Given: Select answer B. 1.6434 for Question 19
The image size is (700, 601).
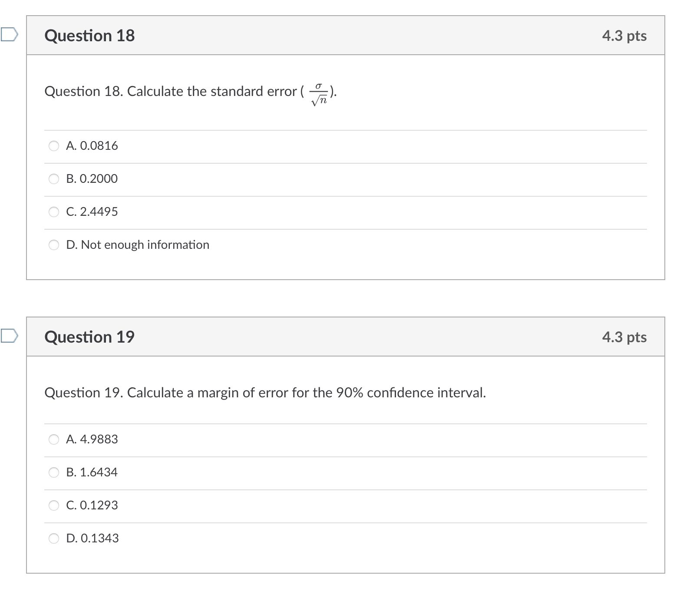Looking at the screenshot, I should [53, 472].
